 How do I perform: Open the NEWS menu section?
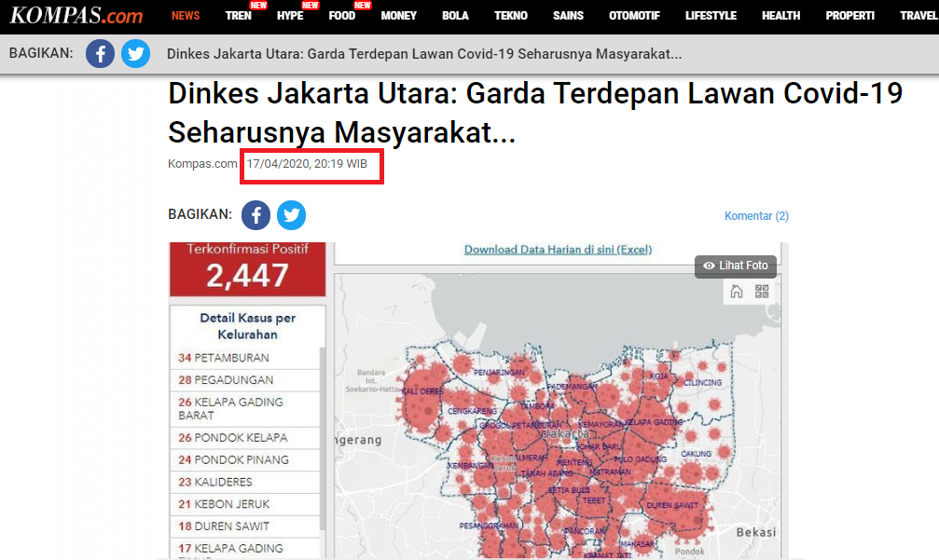click(x=186, y=16)
